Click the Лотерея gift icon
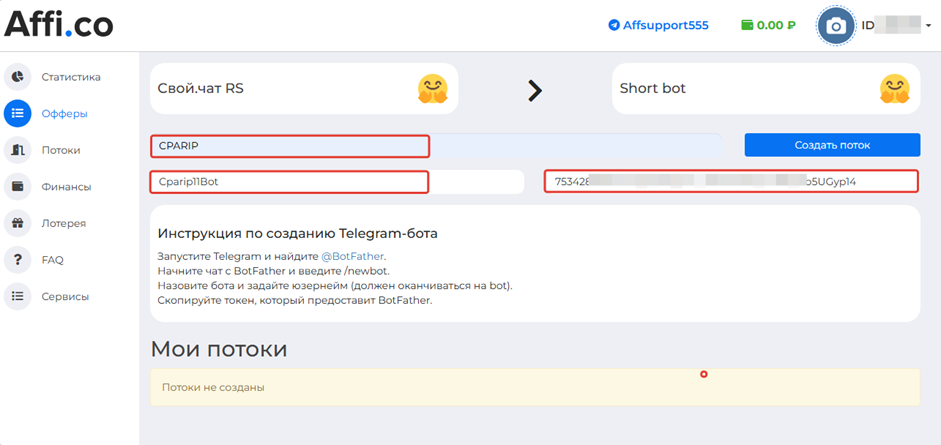941x445 pixels. pyautogui.click(x=17, y=223)
